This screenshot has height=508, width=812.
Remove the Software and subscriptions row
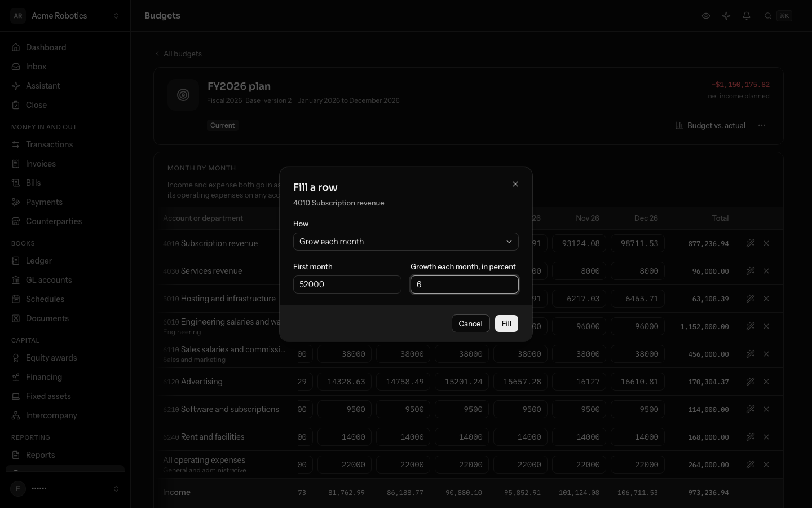click(x=766, y=409)
